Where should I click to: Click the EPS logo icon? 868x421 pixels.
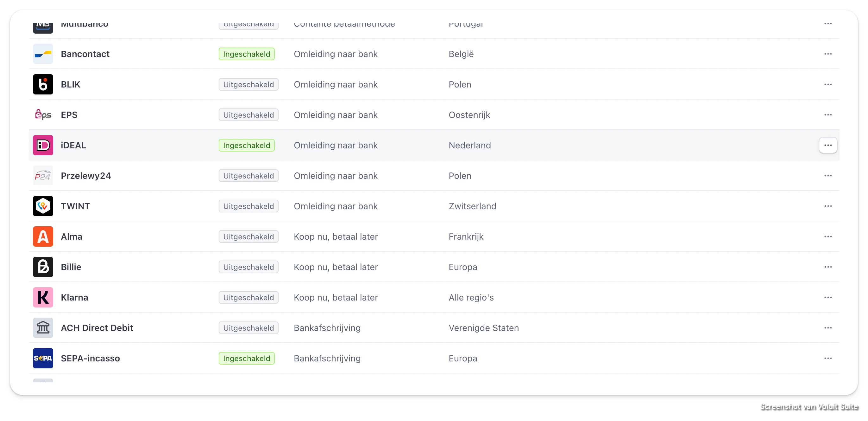click(x=43, y=115)
